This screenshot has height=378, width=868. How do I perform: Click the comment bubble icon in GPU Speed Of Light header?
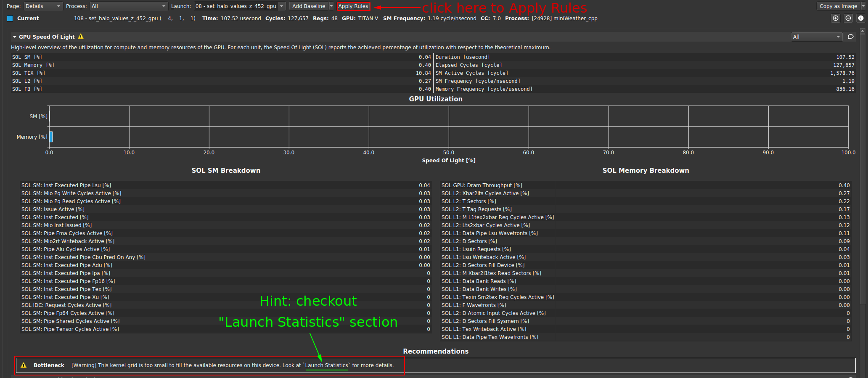(851, 37)
